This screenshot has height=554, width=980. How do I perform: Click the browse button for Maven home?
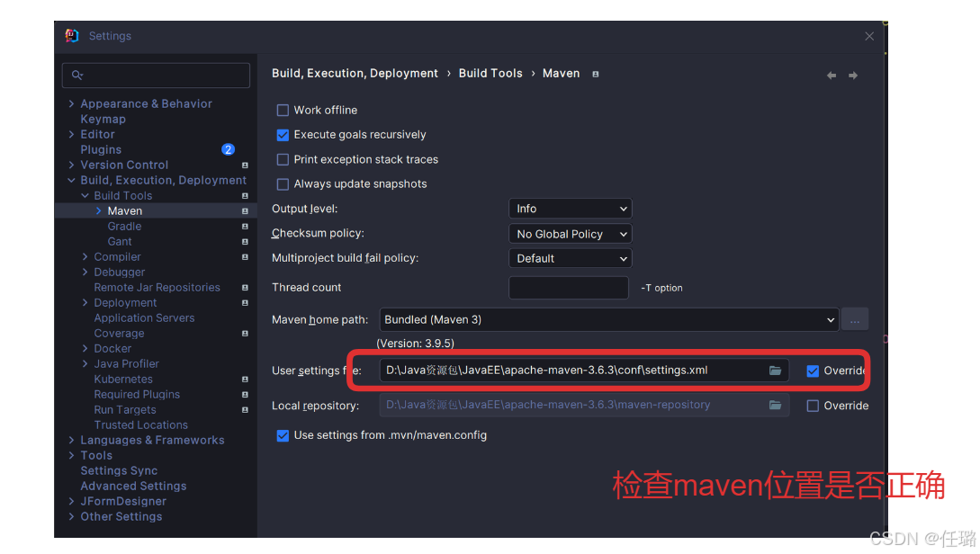pos(854,320)
